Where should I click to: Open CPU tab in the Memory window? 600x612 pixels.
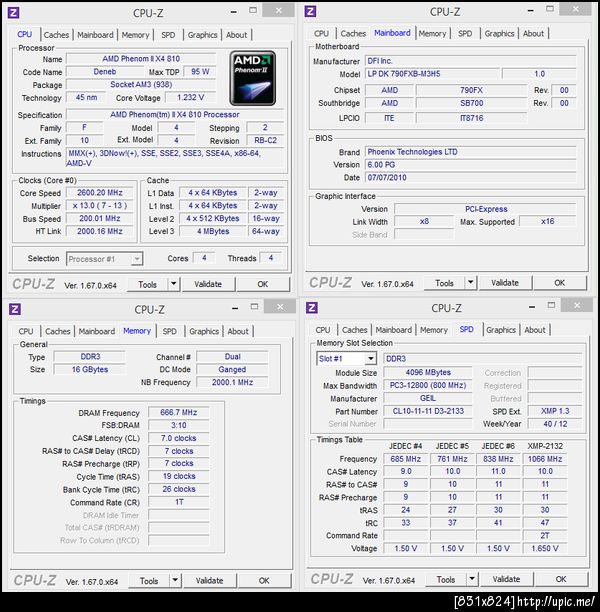click(x=26, y=331)
